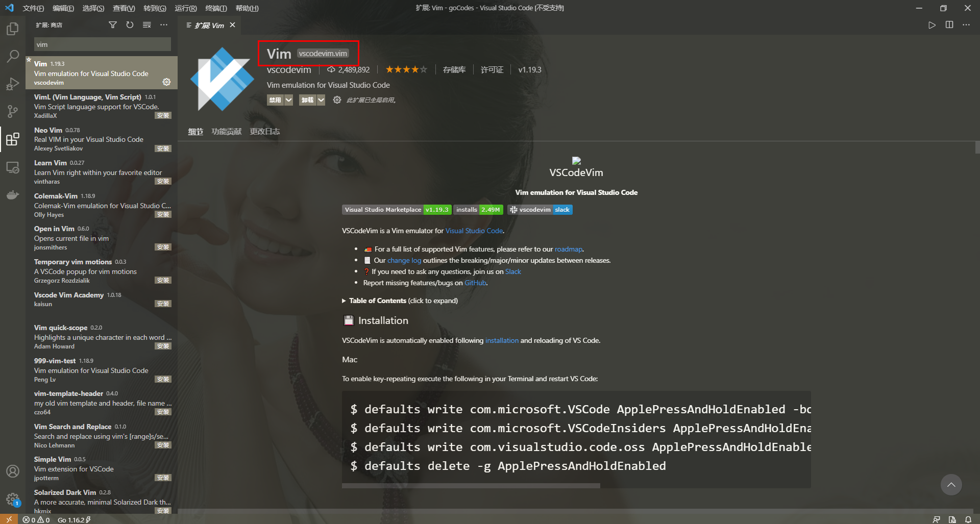
Task: Select Colemak-Vim in extensions list
Action: tap(102, 205)
